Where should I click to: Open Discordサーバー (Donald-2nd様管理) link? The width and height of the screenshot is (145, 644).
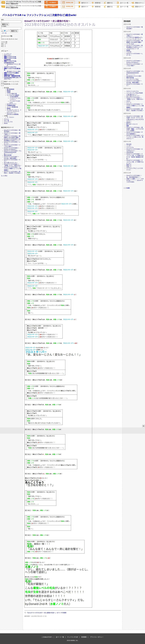coord(13,114)
